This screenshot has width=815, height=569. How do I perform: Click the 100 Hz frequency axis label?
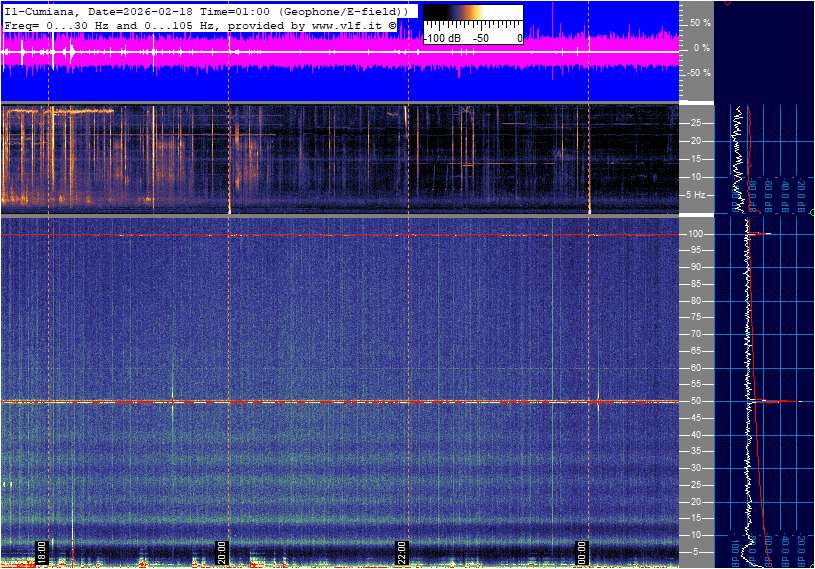coord(696,234)
